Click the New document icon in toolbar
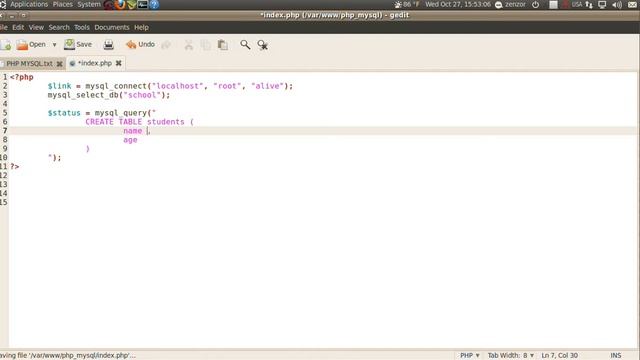This screenshot has width=640, height=360. click(6, 45)
